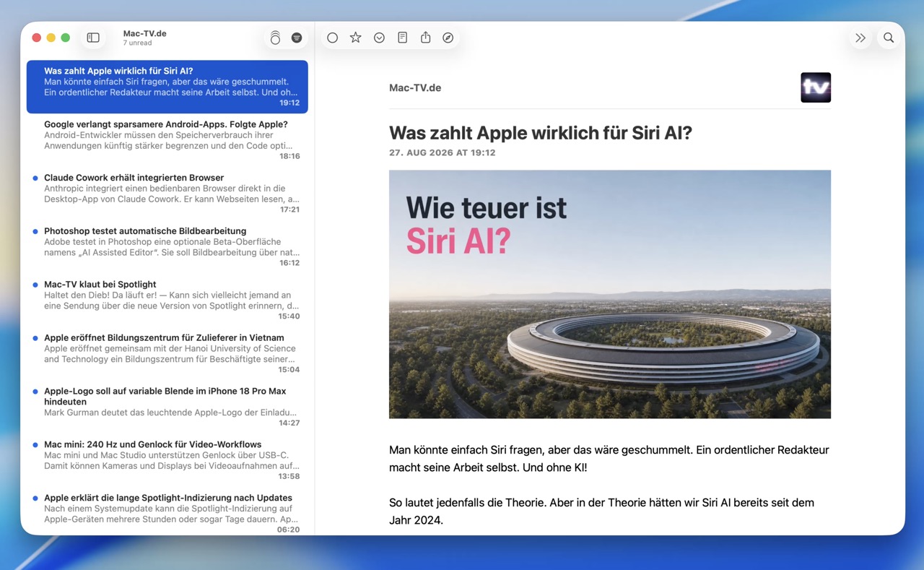Open 'Mac-TV klaut bei Spotlight' article
924x570 pixels.
coord(167,301)
